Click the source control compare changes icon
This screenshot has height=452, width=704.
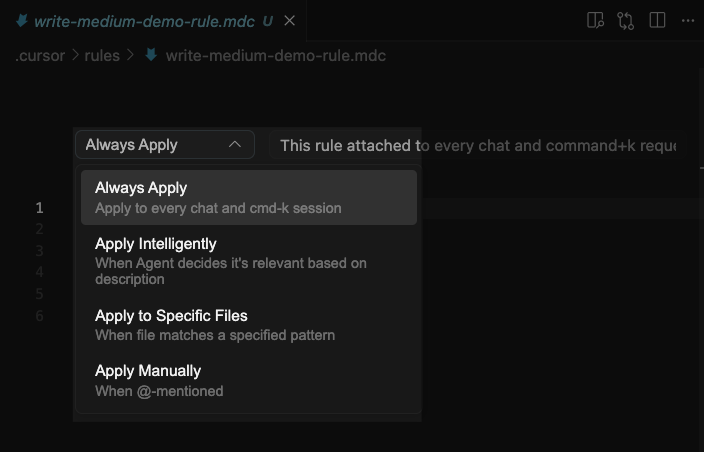pyautogui.click(x=625, y=21)
